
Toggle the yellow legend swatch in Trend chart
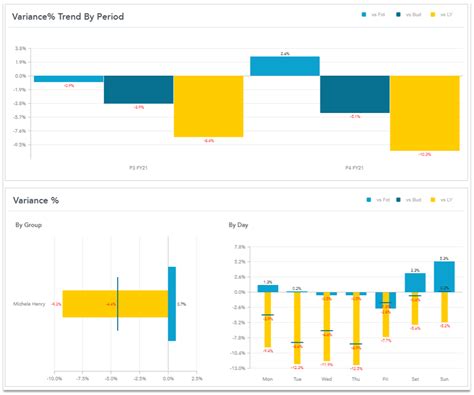pyautogui.click(x=433, y=15)
